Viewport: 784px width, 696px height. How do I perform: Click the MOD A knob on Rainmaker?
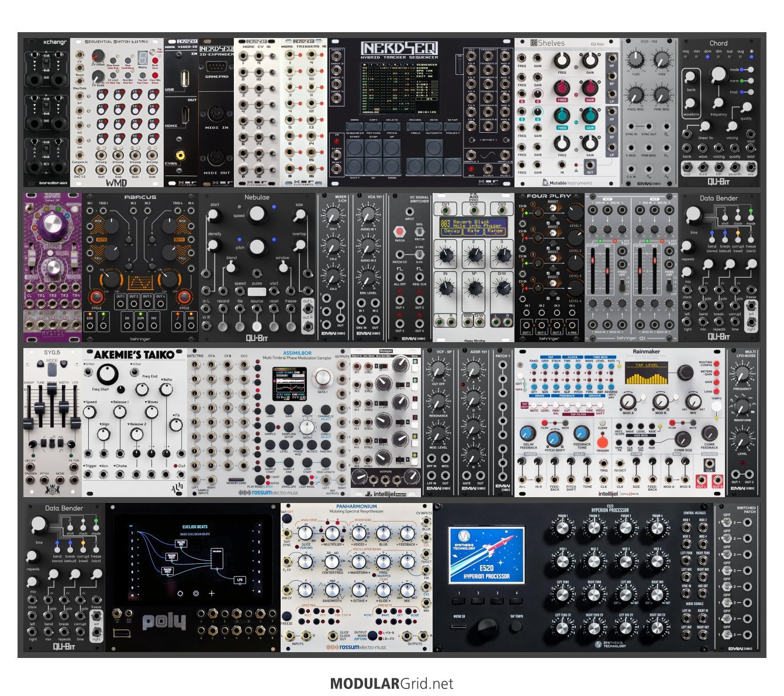coord(628,401)
